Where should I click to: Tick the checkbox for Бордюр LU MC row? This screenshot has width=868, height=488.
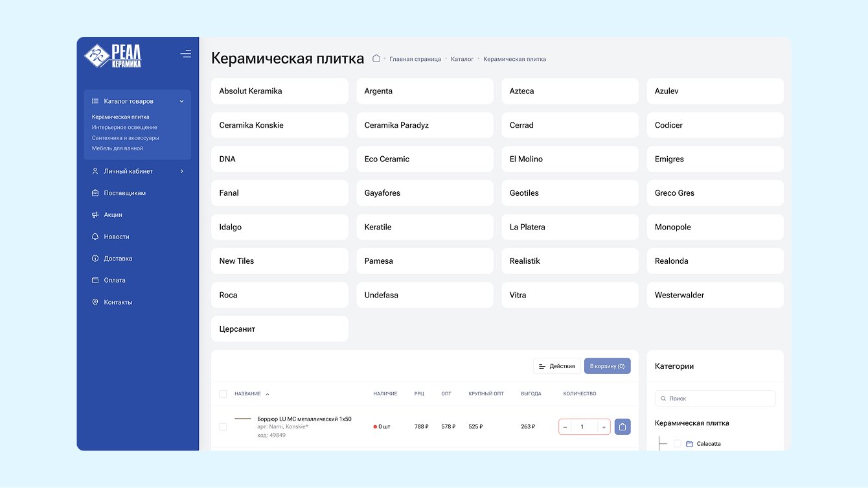pyautogui.click(x=223, y=426)
